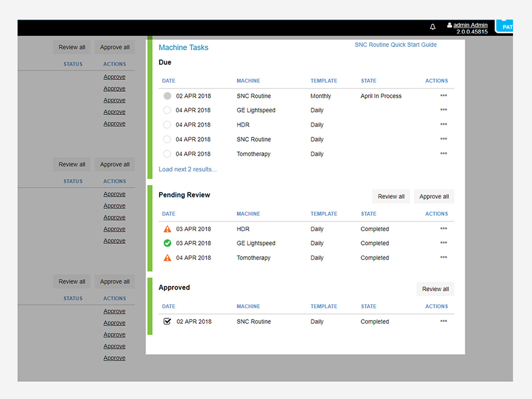Expand actions menu for approved SNC Routine task
The width and height of the screenshot is (532, 399).
[443, 321]
